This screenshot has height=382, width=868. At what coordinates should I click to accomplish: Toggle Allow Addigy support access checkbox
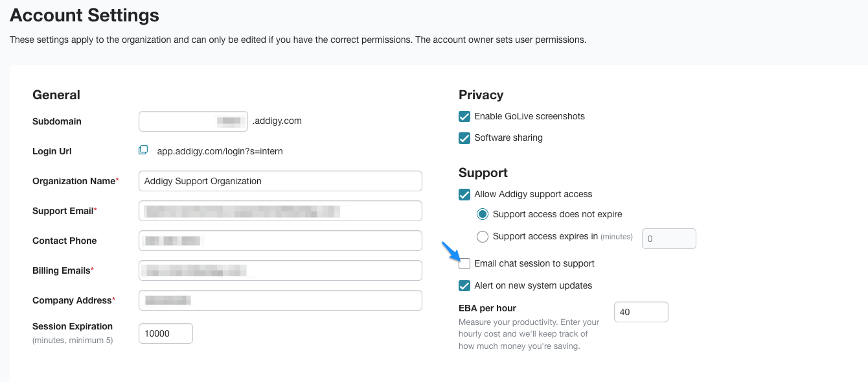(x=464, y=195)
